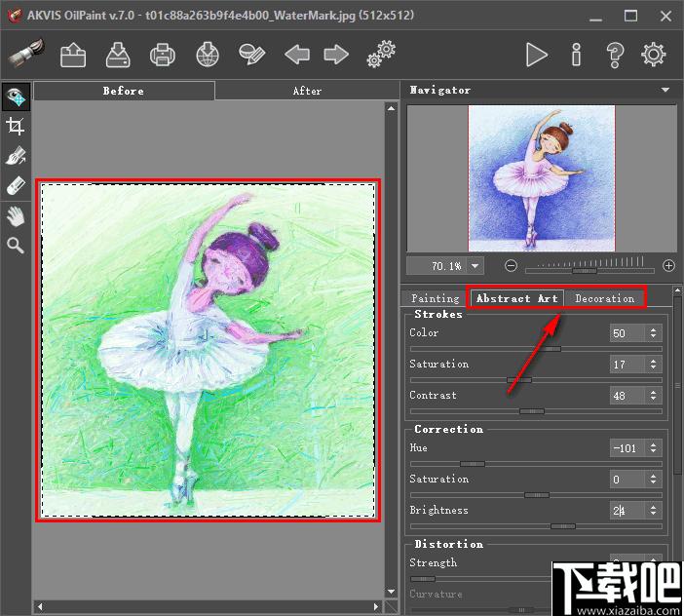Adjust the Hue slider
Viewport: 684px width, 616px height.
click(536, 464)
